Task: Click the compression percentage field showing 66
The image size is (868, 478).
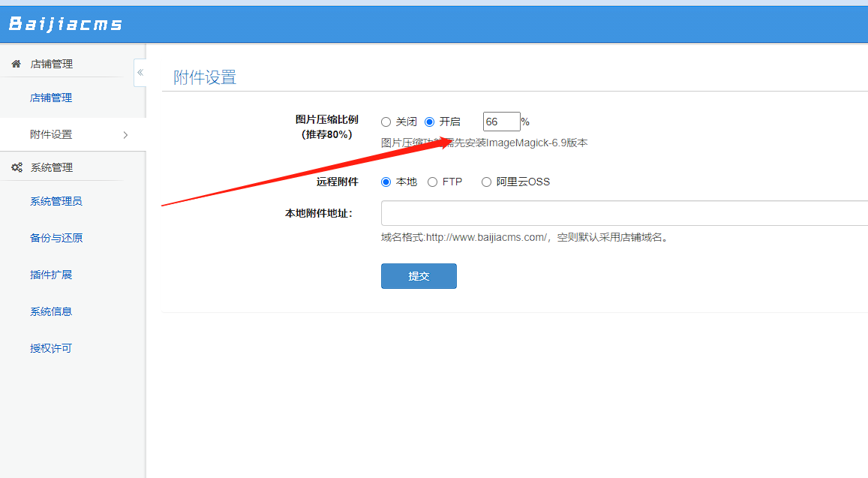Action: tap(501, 121)
